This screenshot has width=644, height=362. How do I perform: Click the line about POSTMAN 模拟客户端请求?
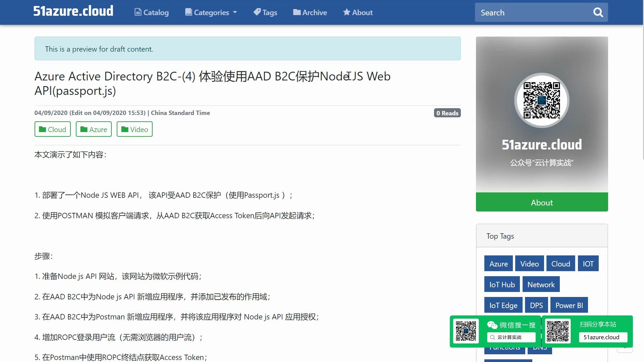[174, 216]
